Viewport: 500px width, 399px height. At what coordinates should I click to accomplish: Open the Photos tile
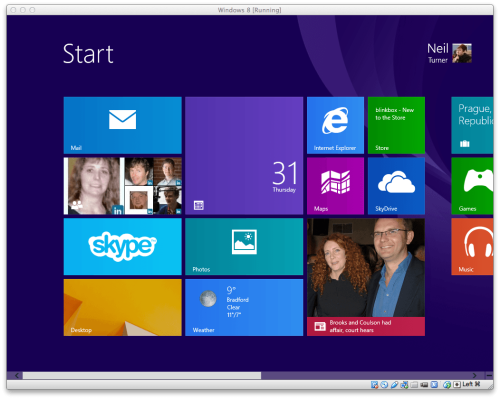pos(244,247)
